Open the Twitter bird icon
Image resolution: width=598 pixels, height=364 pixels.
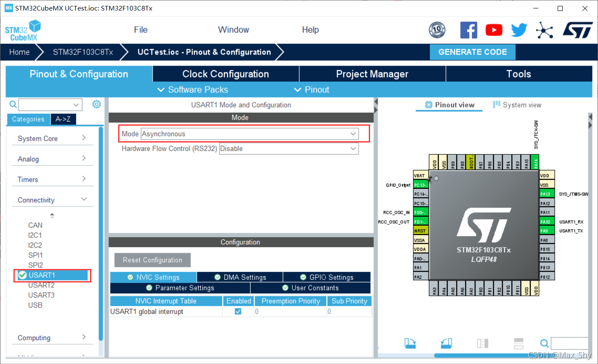519,30
